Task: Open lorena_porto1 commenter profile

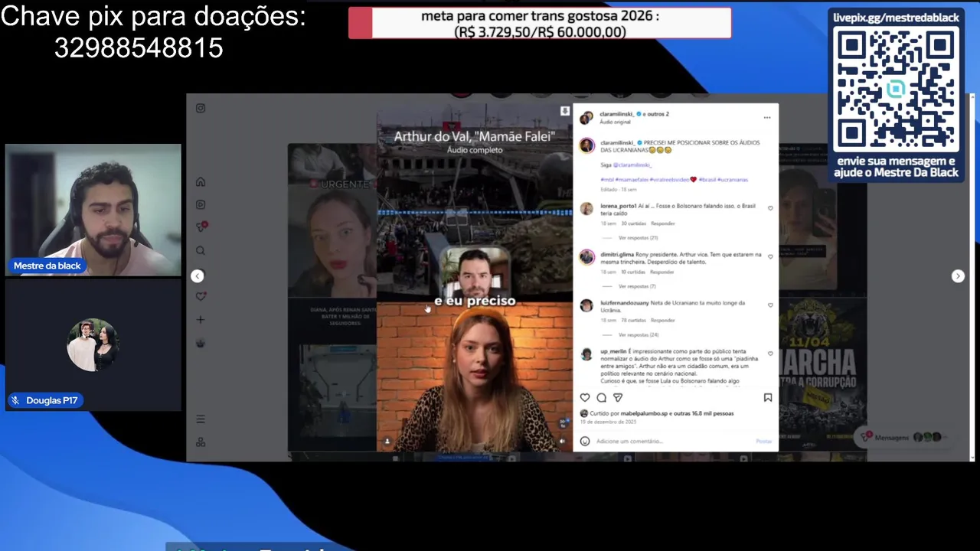Action: 618,207
